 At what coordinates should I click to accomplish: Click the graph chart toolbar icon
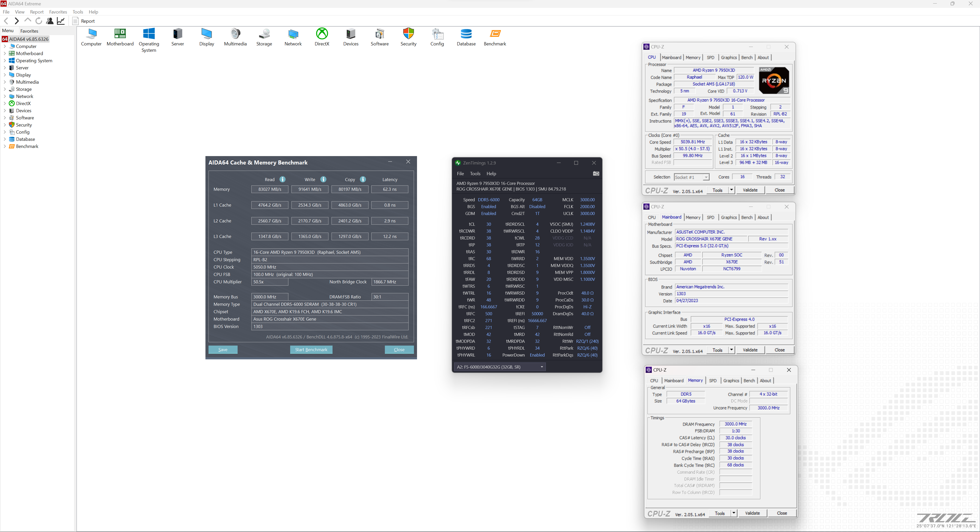61,21
